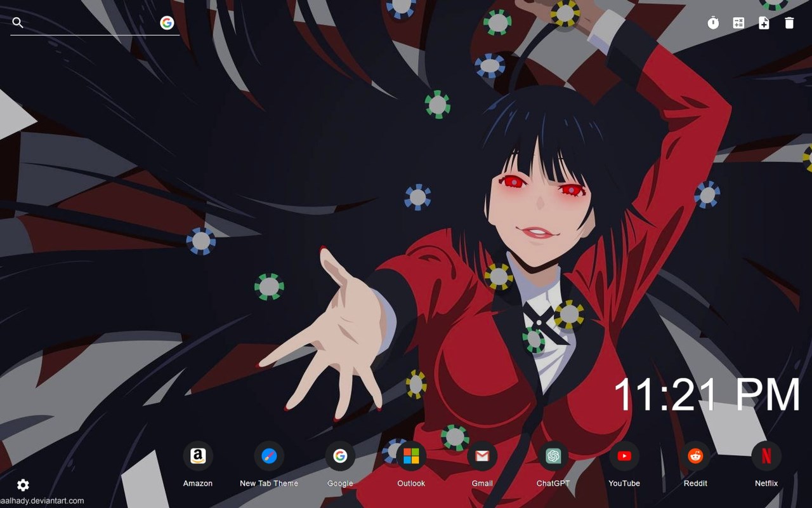Open the Reddit shortcut
Image resolution: width=812 pixels, height=508 pixels.
(x=695, y=456)
